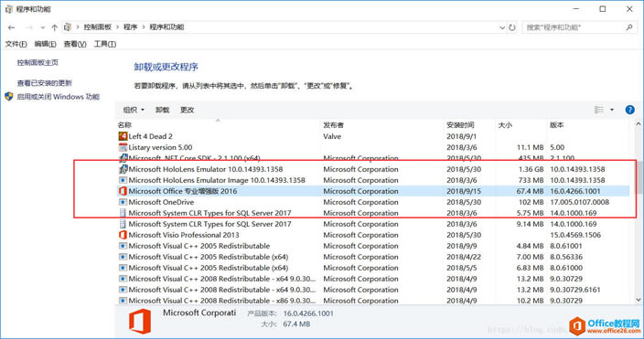Open the view options dropdown arrow
Viewport: 644px width, 339px height.
[x=612, y=110]
